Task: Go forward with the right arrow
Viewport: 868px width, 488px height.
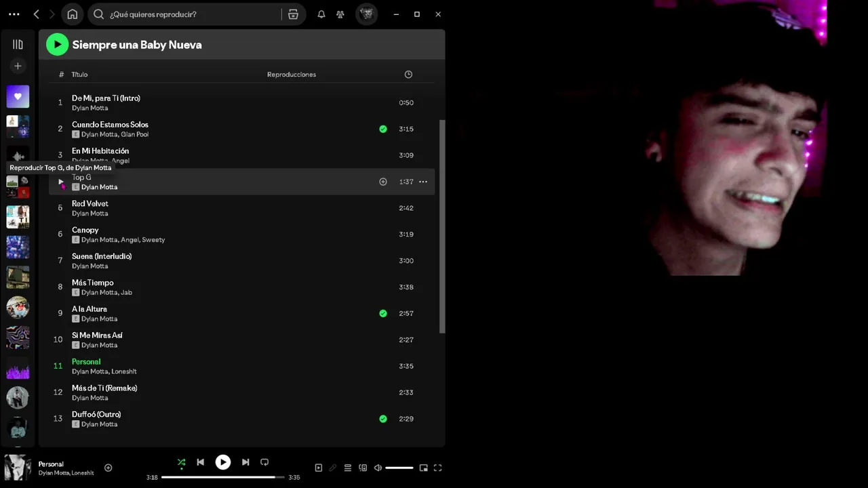Action: tap(52, 14)
